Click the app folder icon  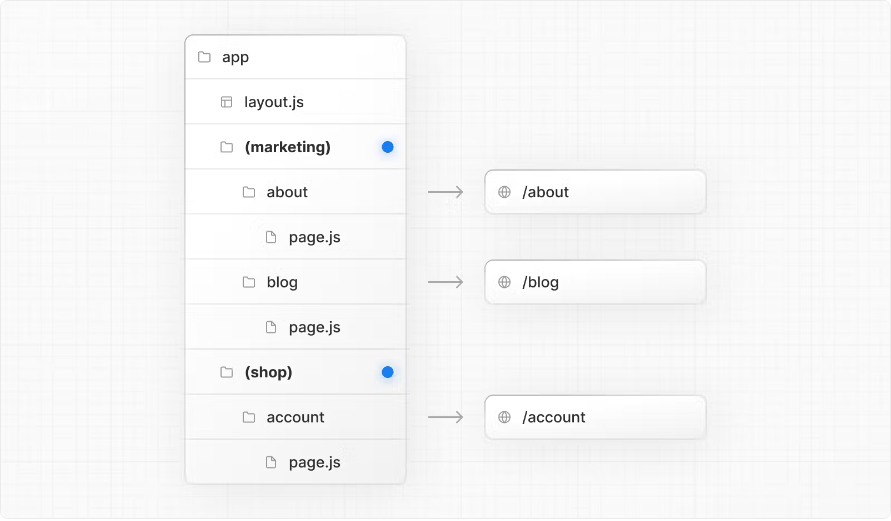pyautogui.click(x=204, y=57)
